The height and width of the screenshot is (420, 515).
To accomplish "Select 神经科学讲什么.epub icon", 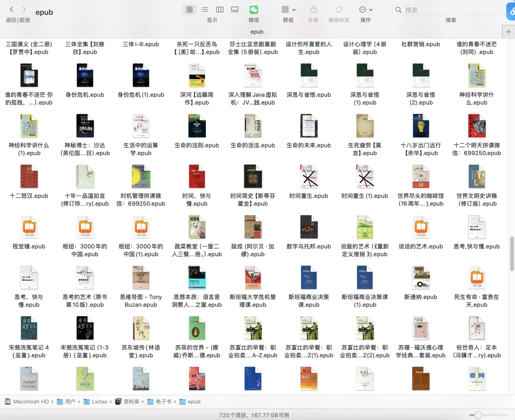I will (477, 75).
